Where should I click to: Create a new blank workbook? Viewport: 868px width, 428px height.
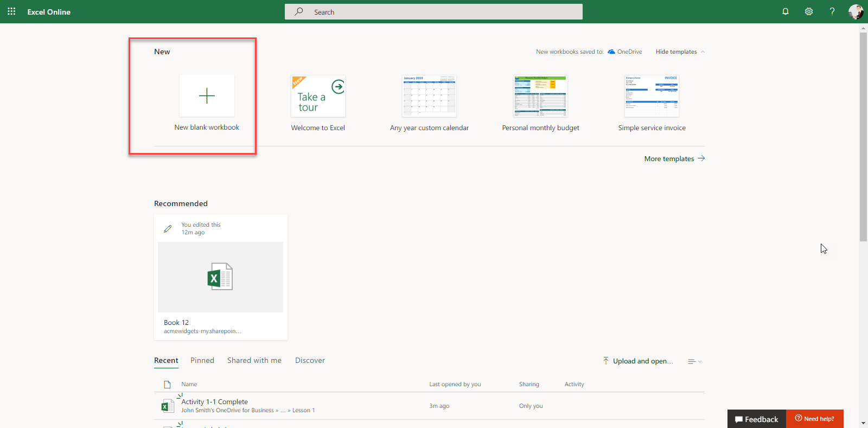pos(207,96)
